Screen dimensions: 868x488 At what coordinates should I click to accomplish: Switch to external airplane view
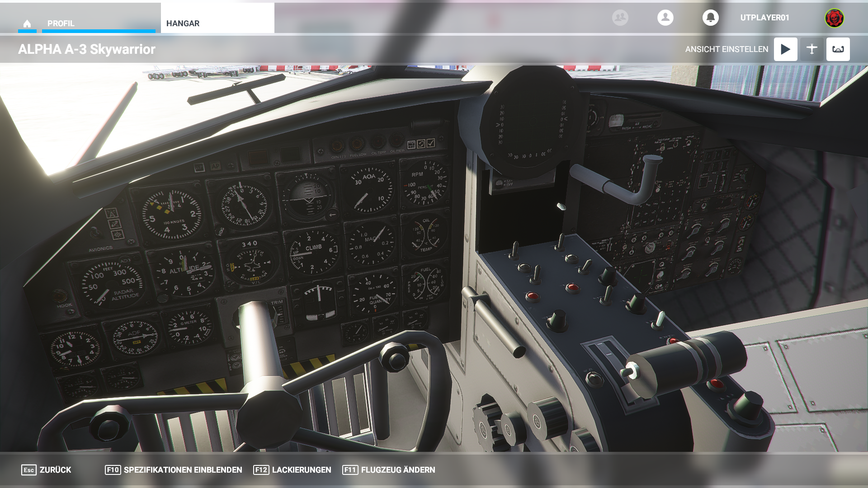point(811,49)
